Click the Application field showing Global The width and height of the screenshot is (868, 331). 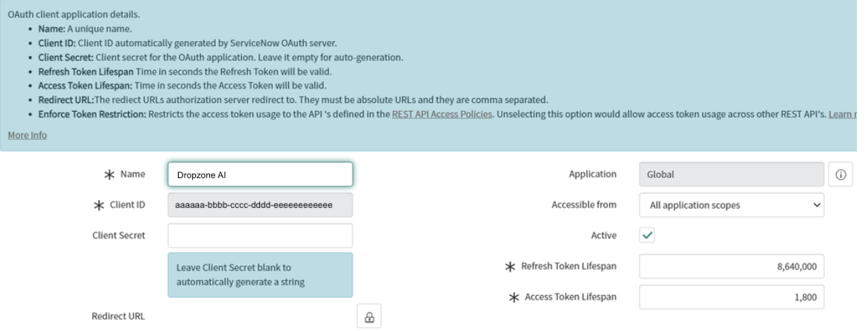tap(731, 174)
